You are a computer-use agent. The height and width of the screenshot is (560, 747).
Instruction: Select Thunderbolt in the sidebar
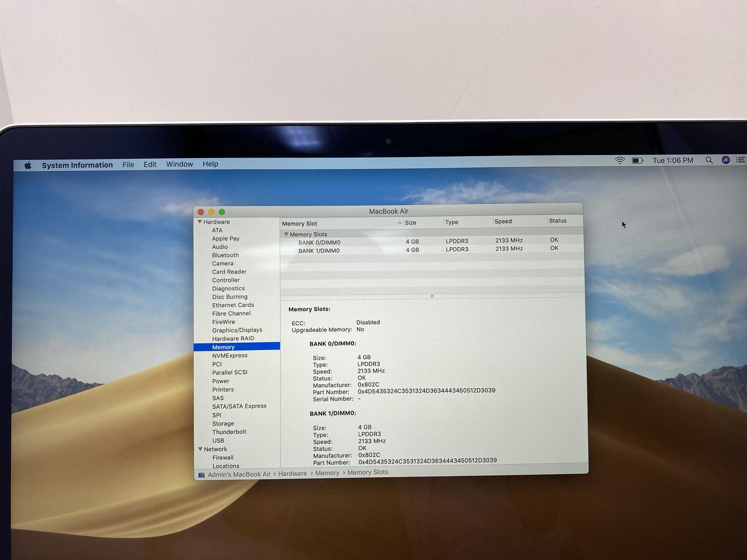click(229, 432)
